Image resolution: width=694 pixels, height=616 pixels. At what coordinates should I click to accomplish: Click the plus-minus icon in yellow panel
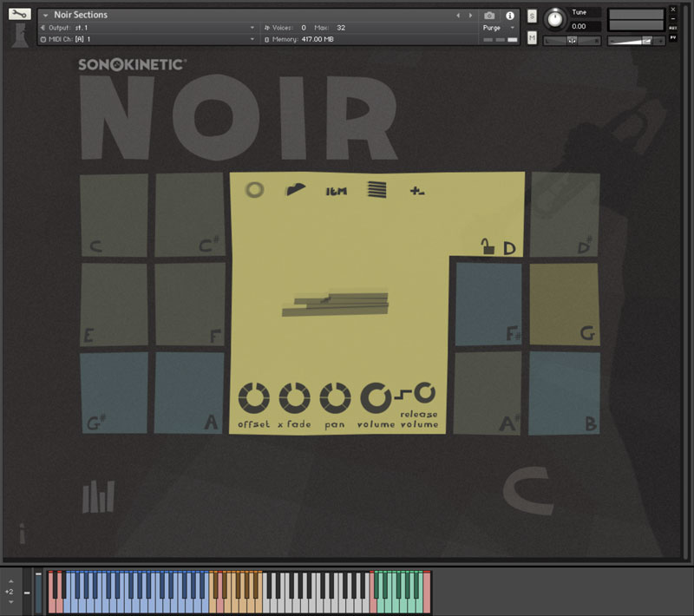tap(417, 191)
